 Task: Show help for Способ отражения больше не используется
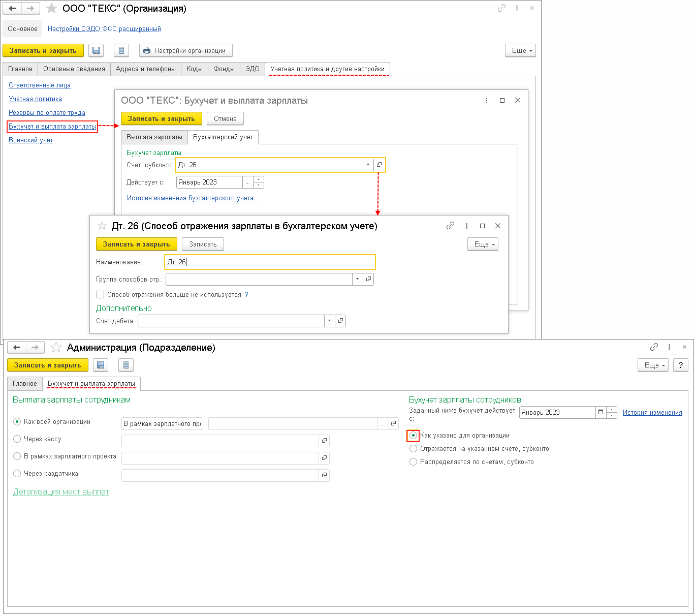pos(246,294)
